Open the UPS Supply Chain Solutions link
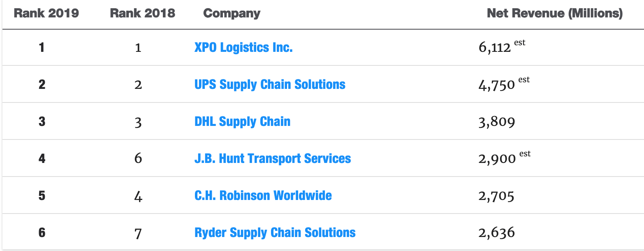Image resolution: width=644 pixels, height=251 pixels. [x=270, y=84]
